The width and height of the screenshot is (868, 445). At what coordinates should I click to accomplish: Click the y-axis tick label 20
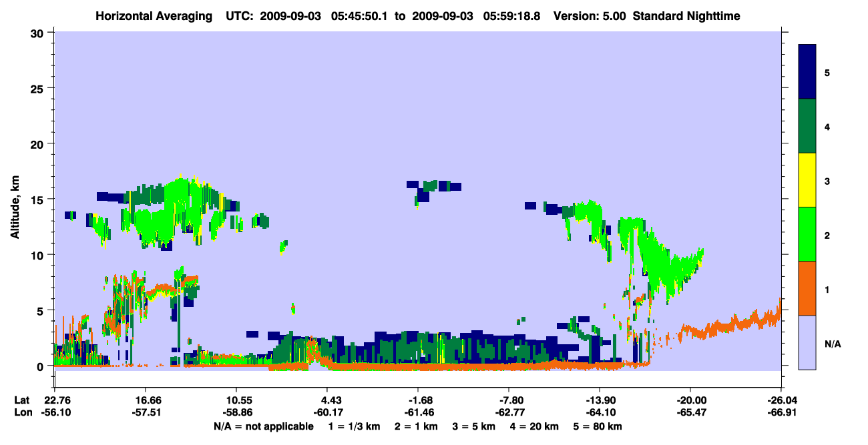[38, 143]
